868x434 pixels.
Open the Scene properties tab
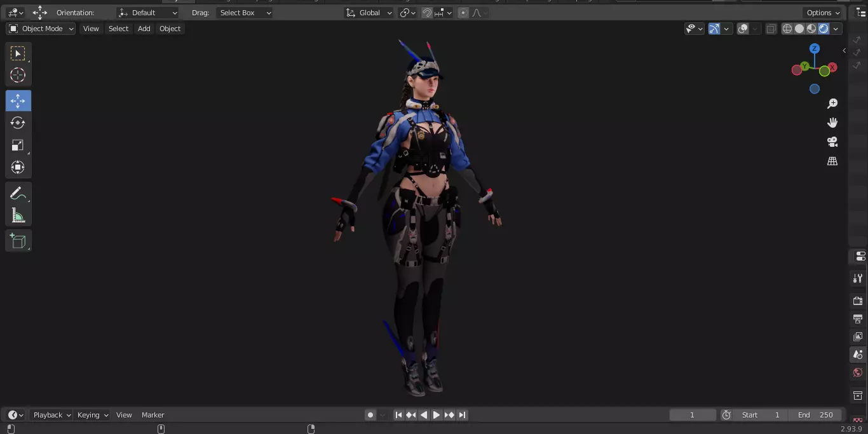(858, 355)
